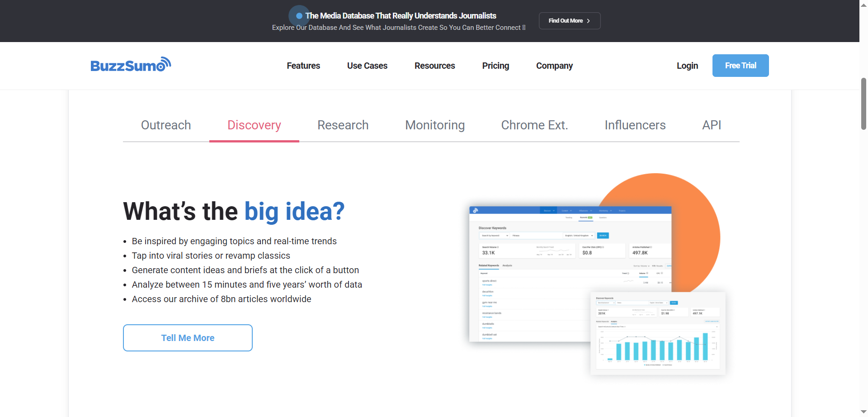The image size is (868, 417).
Task: Click the Search Volume info icon
Action: [498, 247]
